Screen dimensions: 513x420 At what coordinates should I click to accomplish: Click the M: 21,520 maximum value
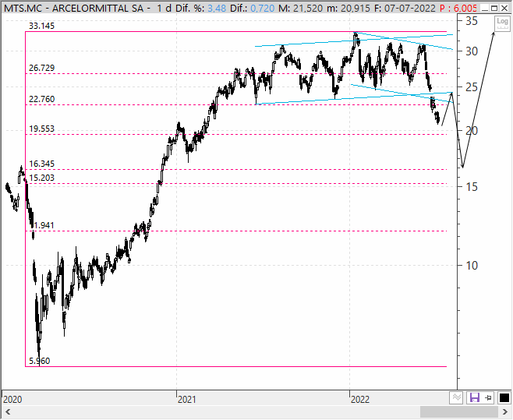300,8
